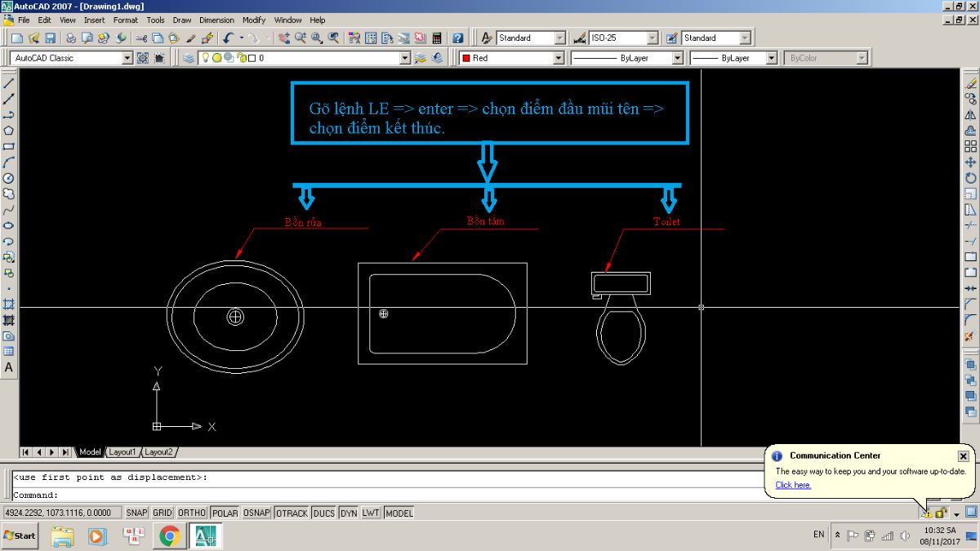The height and width of the screenshot is (551, 980).
Task: Click the EN language indicator in tray
Action: point(818,535)
